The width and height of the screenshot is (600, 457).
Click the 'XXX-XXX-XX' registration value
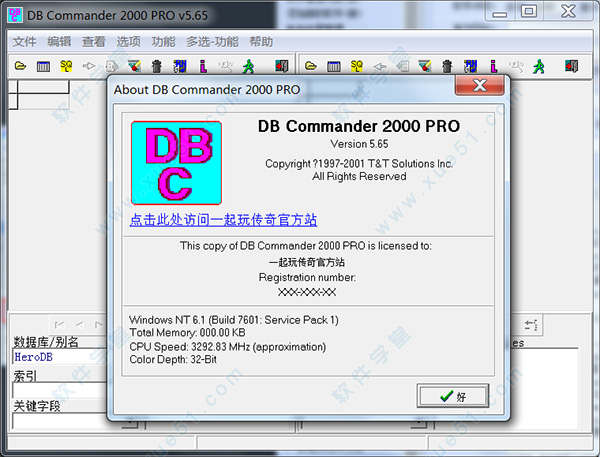[307, 292]
